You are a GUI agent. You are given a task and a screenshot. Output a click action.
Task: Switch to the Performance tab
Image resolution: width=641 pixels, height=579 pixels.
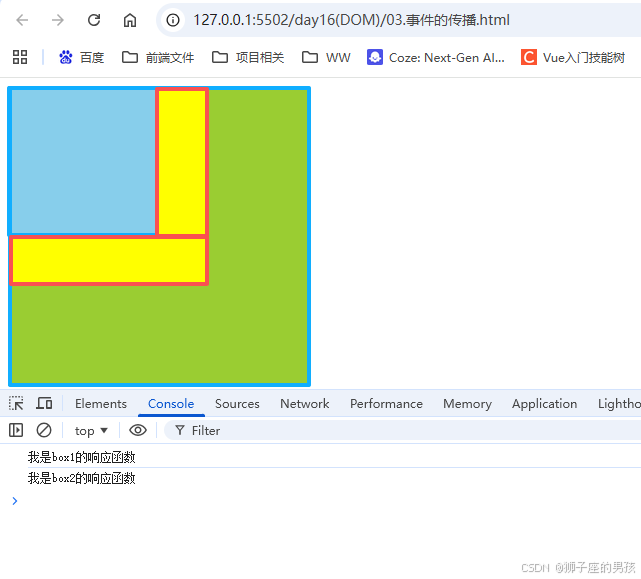pyautogui.click(x=386, y=404)
